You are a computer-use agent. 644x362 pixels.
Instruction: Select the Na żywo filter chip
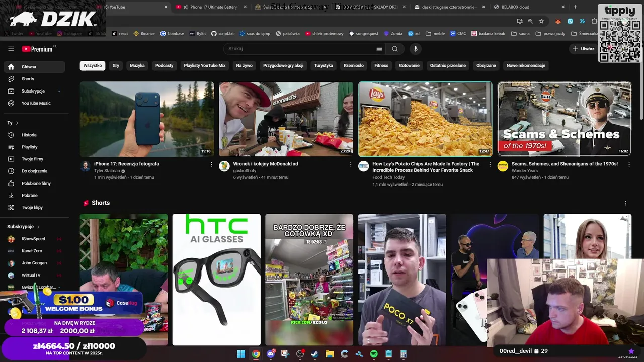(245, 65)
